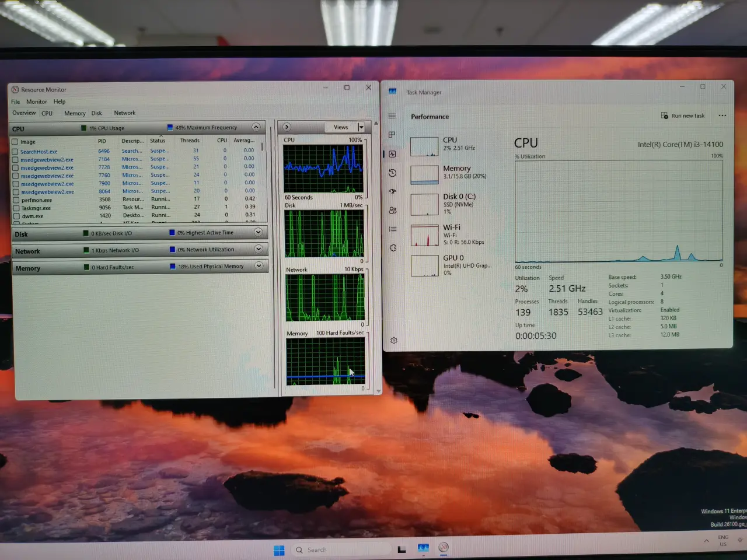Switch to the Disk tab in Resource Monitor
Screen dimensions: 747x560
tap(97, 113)
